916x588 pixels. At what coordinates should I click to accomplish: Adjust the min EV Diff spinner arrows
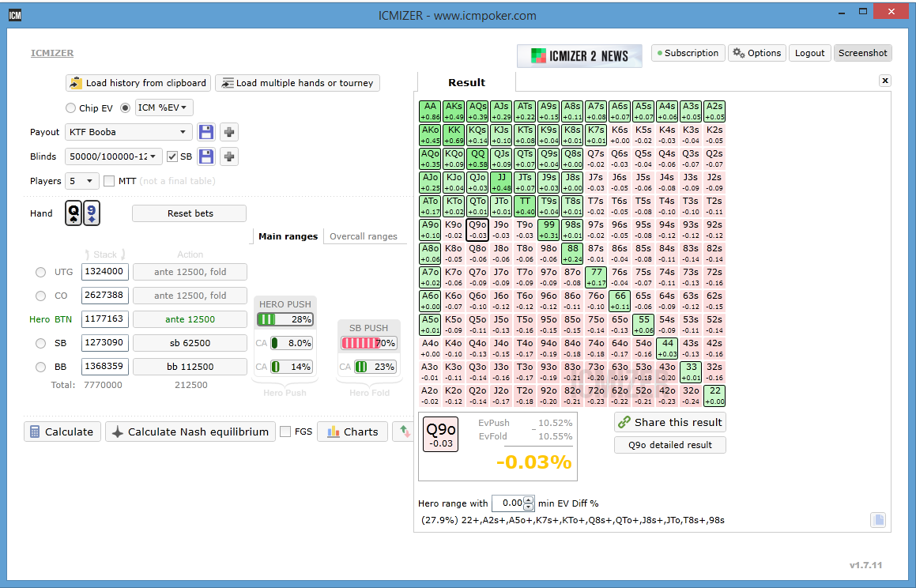pos(529,503)
